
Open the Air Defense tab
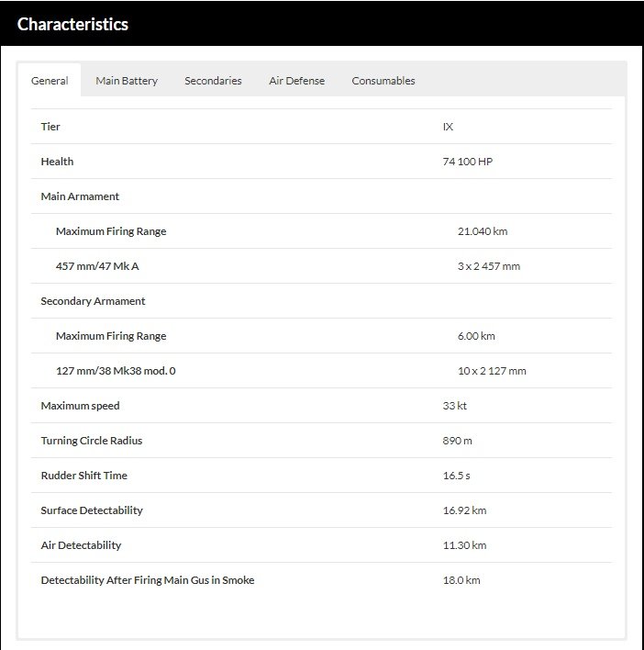click(296, 81)
